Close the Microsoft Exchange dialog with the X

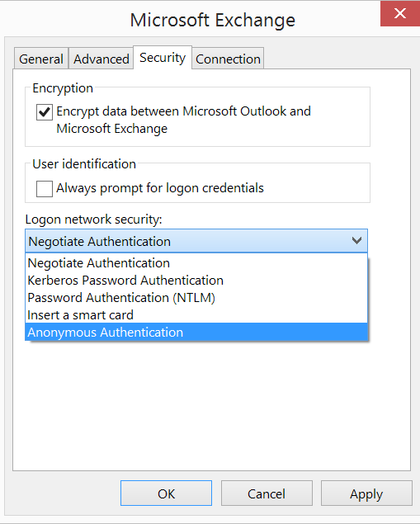point(400,13)
